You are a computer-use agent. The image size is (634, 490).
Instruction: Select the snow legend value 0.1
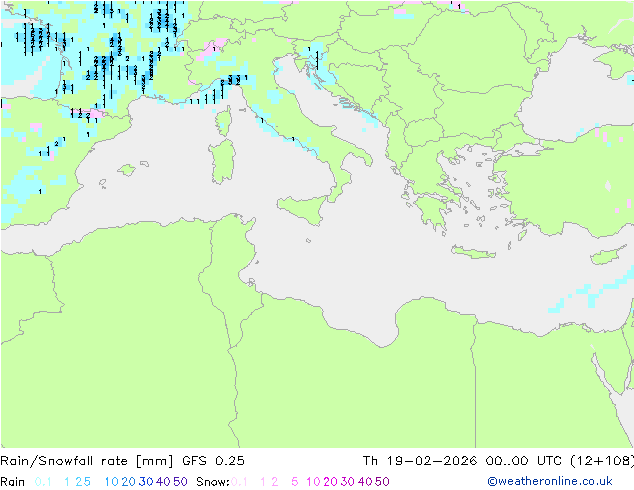pyautogui.click(x=239, y=482)
